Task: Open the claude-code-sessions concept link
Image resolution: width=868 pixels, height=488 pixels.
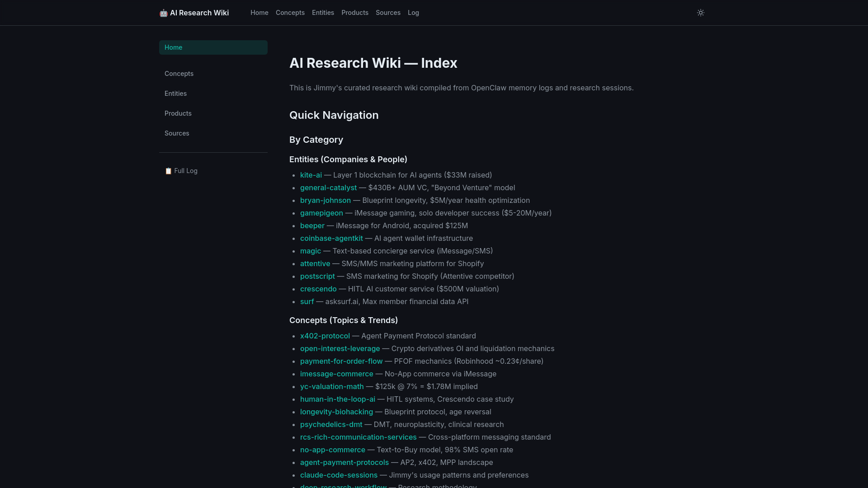Action: click(339, 475)
